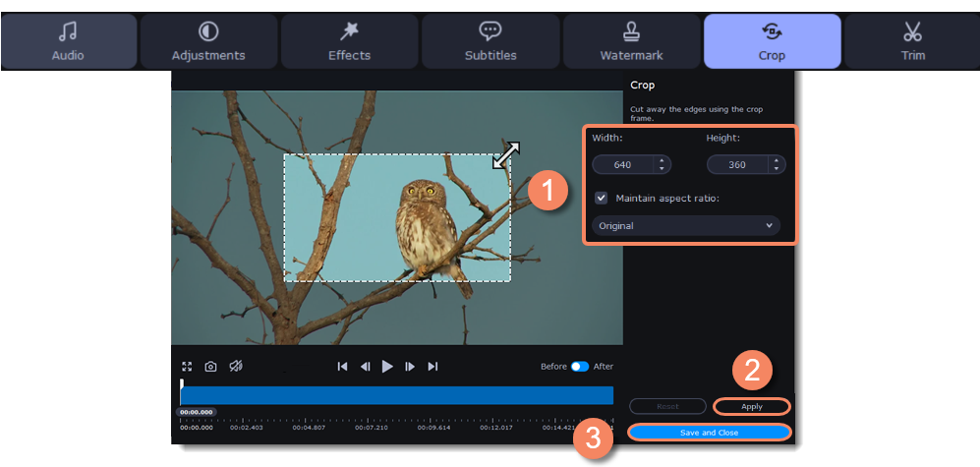Viewport: 980px width, 467px height.
Task: Toggle the Before/After preview switch
Action: pyautogui.click(x=580, y=367)
